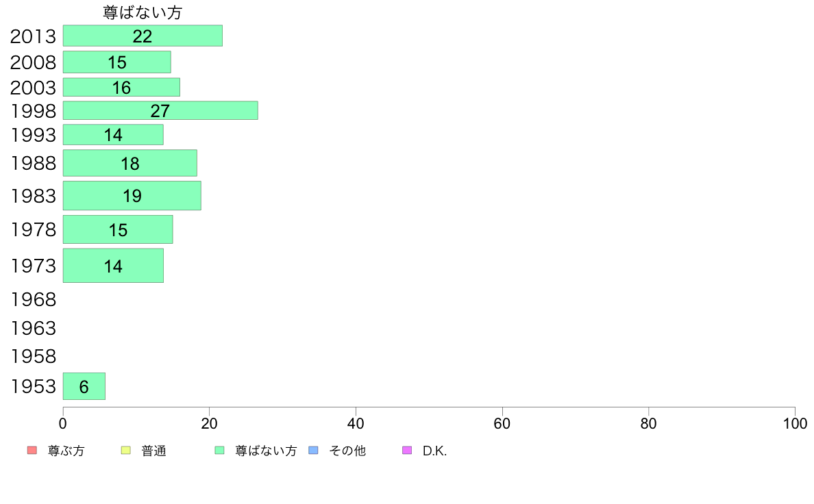Click the 2008 bar showing 15

(116, 62)
